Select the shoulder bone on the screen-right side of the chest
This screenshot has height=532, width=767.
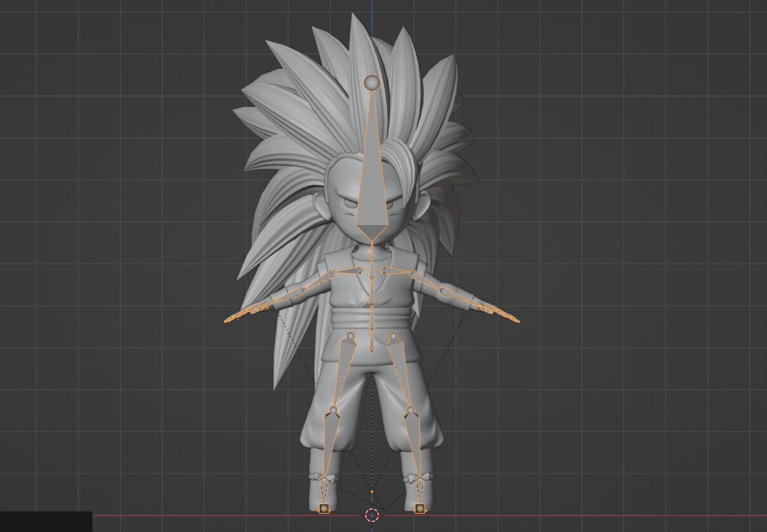point(396,271)
